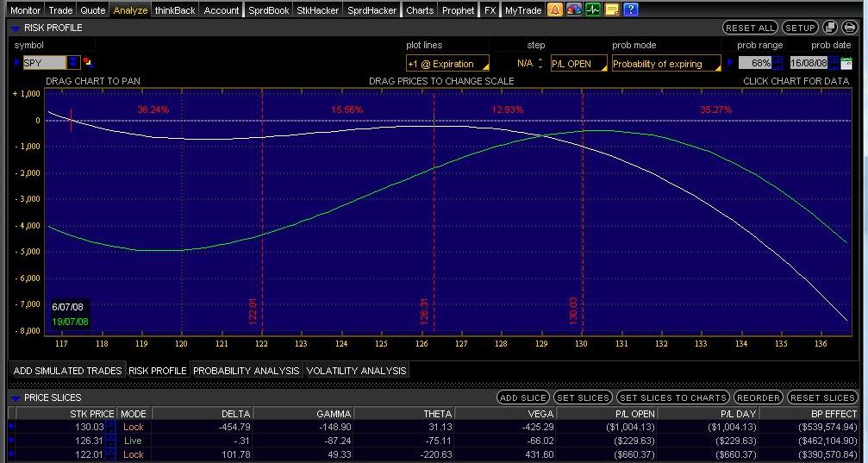
Task: Adjust the 126.31 stock price stepper
Action: 110,441
